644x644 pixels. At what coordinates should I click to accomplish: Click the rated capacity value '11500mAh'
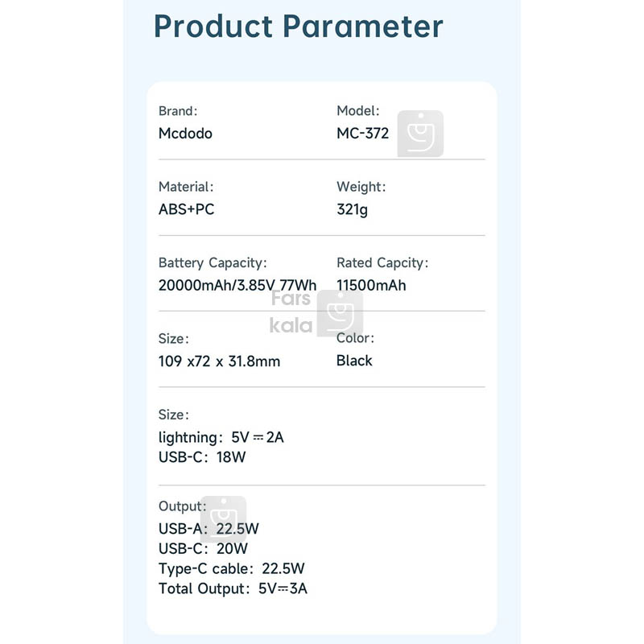tap(371, 286)
